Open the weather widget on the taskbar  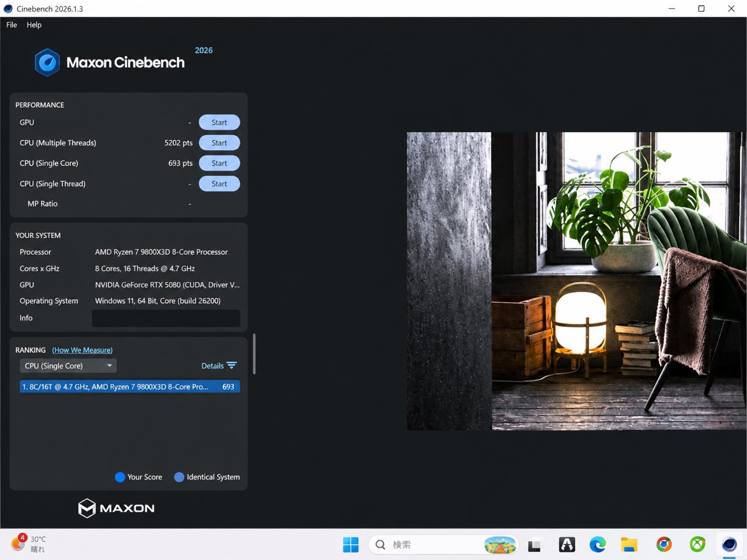pyautogui.click(x=28, y=544)
